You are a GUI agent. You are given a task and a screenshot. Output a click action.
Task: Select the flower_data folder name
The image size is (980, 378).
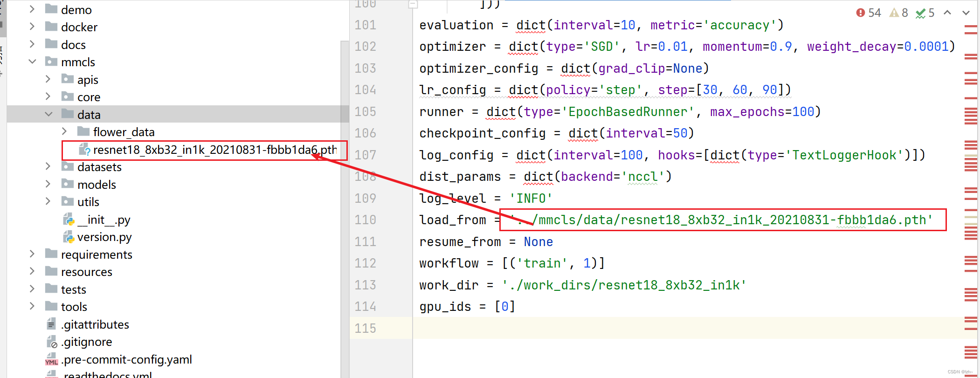tap(124, 132)
